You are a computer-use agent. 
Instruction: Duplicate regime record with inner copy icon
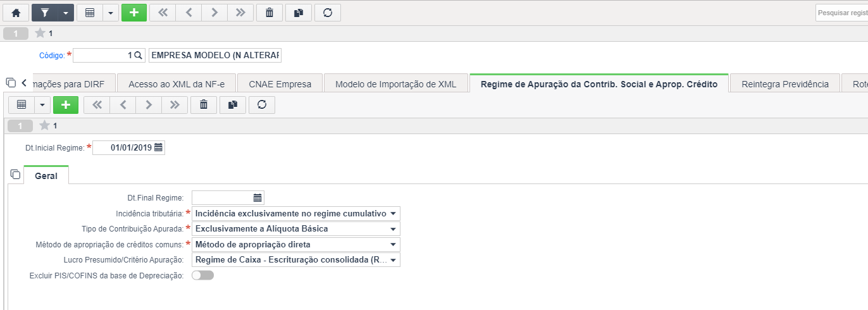point(233,105)
